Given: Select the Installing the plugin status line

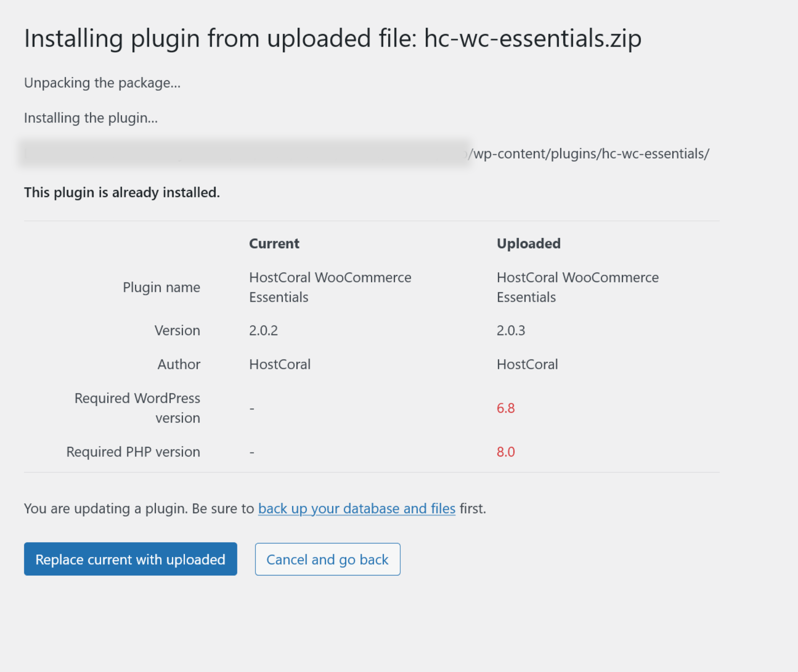Looking at the screenshot, I should (x=91, y=118).
